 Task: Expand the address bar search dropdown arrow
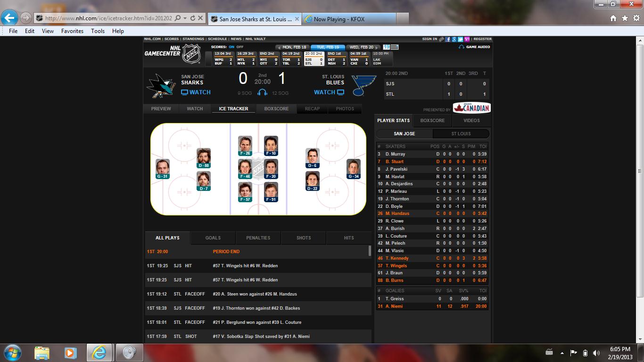click(x=185, y=18)
